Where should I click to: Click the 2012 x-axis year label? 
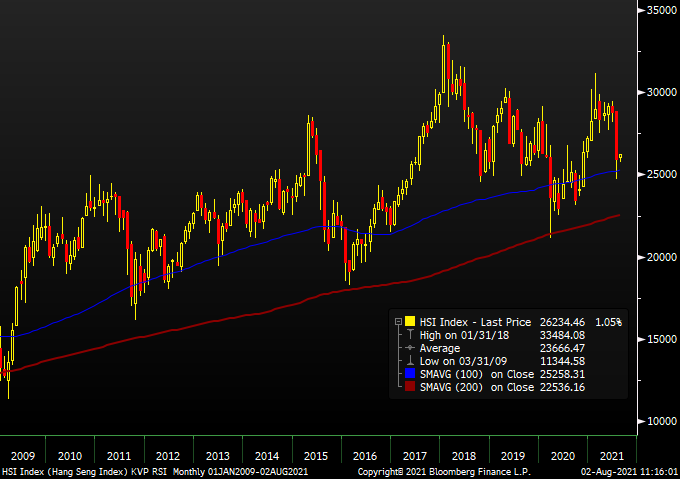[x=168, y=456]
